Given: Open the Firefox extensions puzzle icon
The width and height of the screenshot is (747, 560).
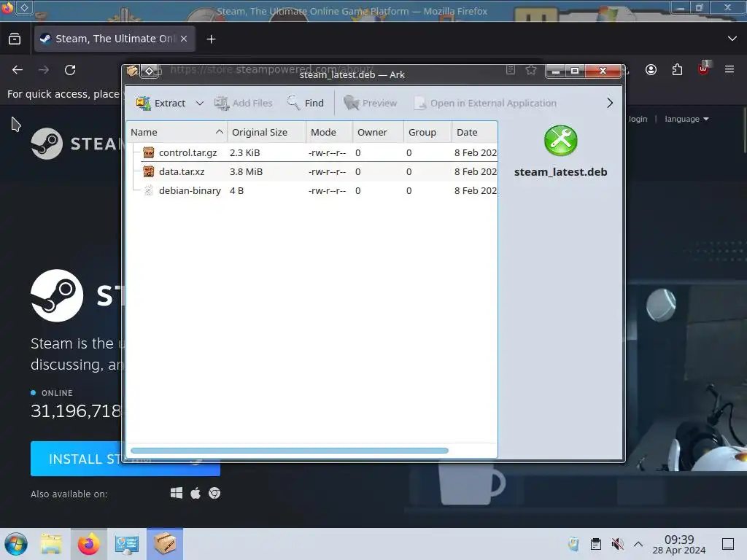Looking at the screenshot, I should (677, 70).
